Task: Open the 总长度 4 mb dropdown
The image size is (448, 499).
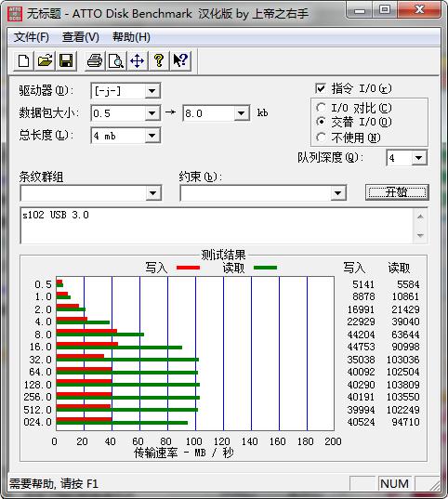Action: click(x=152, y=136)
